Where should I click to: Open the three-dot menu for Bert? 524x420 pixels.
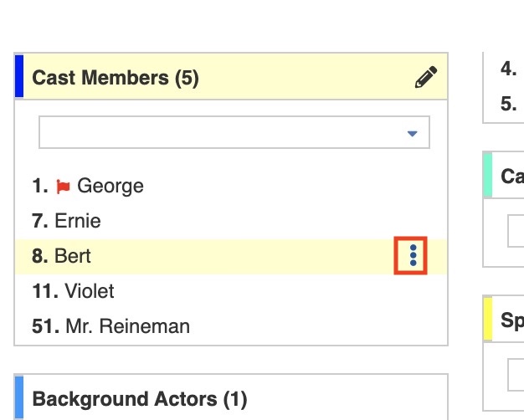[x=413, y=255]
